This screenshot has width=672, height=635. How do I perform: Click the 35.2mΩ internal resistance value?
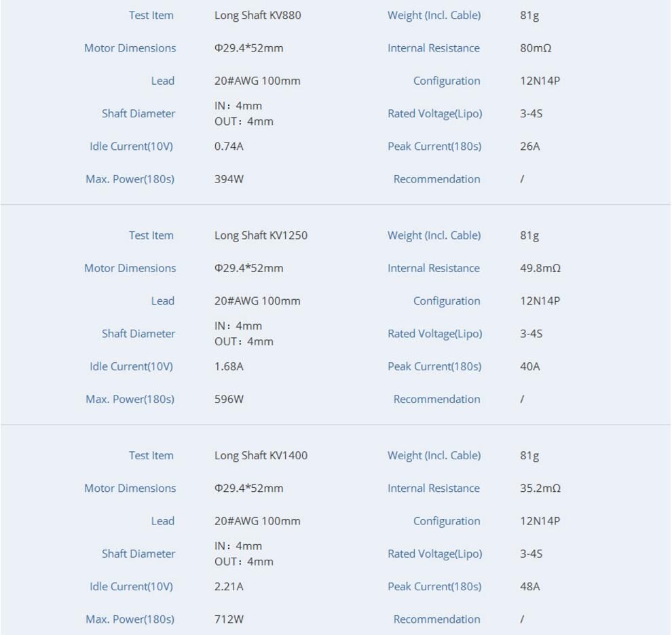click(540, 488)
